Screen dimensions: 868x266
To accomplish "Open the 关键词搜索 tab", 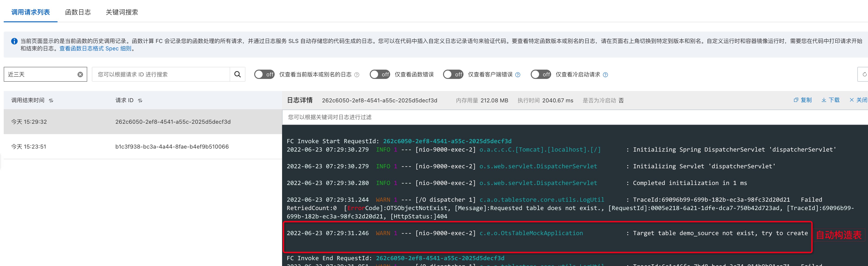I will 122,12.
